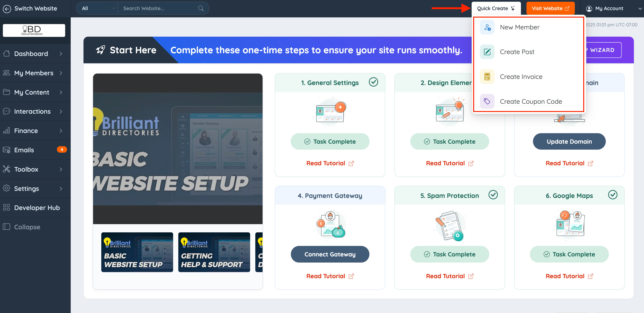Image resolution: width=644 pixels, height=313 pixels.
Task: Click the Emails unread count badge 4
Action: pyautogui.click(x=62, y=149)
